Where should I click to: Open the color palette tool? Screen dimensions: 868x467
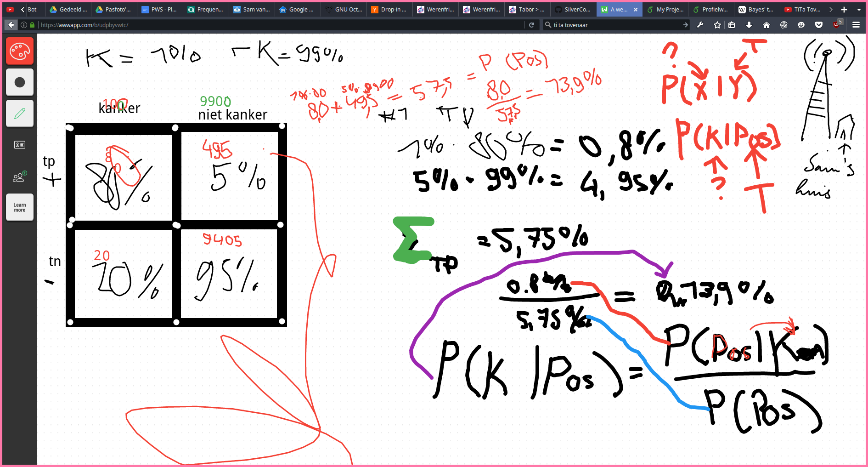[20, 51]
